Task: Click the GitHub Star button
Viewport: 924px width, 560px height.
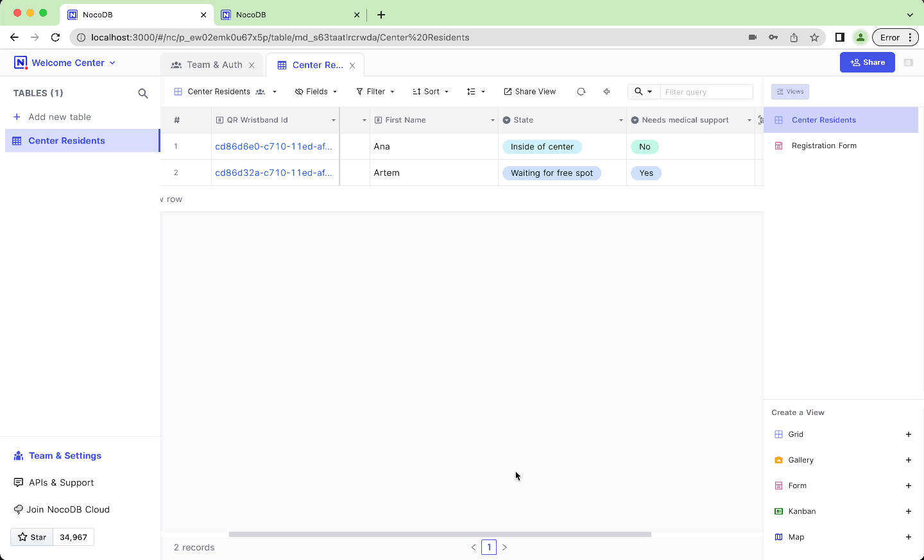Action: click(32, 537)
